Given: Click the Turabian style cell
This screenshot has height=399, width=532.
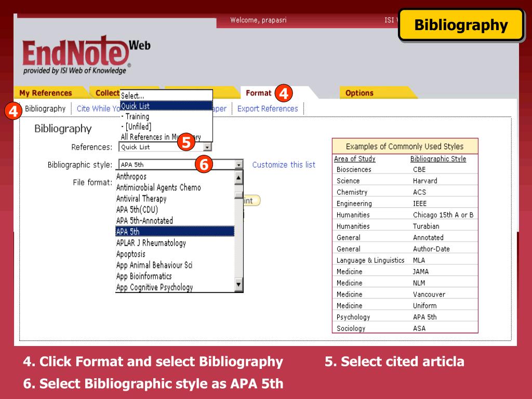Looking at the screenshot, I should click(426, 226).
